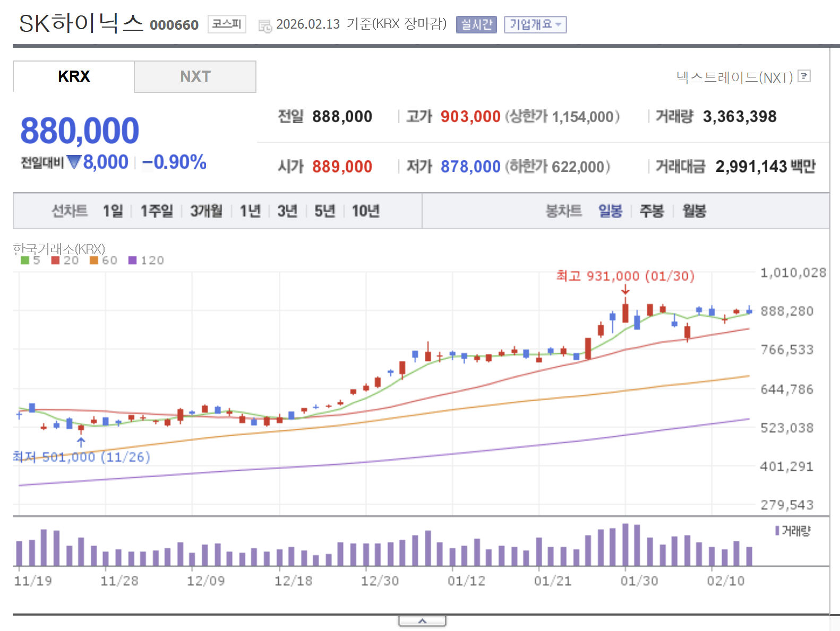This screenshot has height=631, width=840.
Task: Select the 1년 line chart period
Action: click(250, 211)
